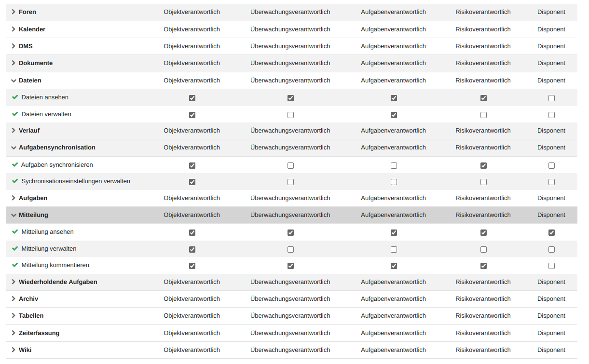Click Risikoverantwortlich label in Archiv row
This screenshot has height=364, width=589.
pos(483,299)
